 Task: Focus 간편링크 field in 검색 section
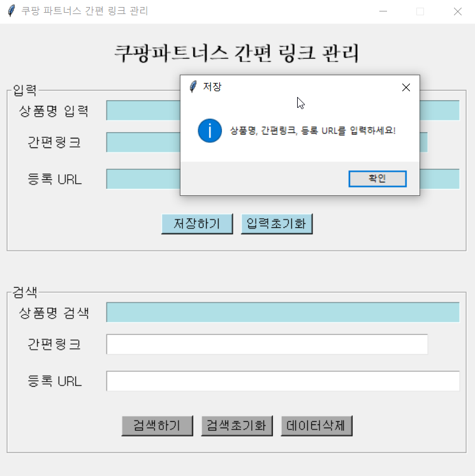[267, 345]
